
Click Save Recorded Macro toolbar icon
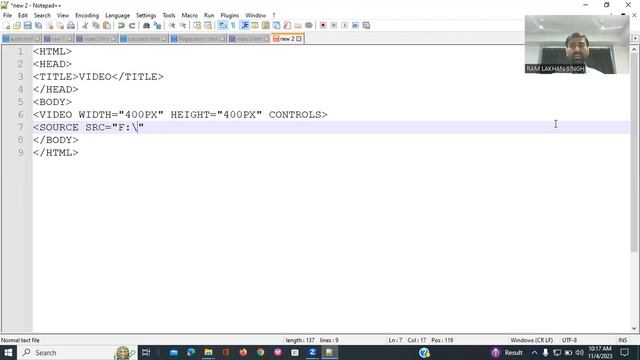(x=366, y=25)
